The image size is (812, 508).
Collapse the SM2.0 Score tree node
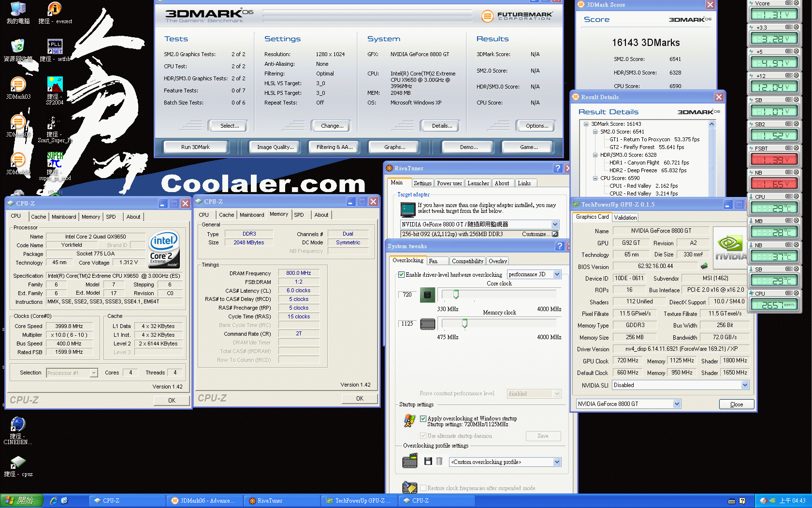point(595,132)
